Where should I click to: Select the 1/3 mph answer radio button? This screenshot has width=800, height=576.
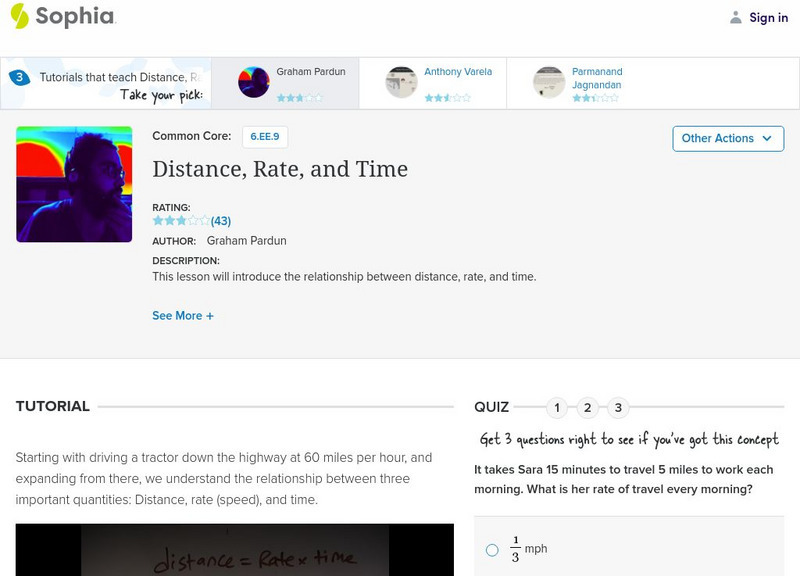point(492,550)
